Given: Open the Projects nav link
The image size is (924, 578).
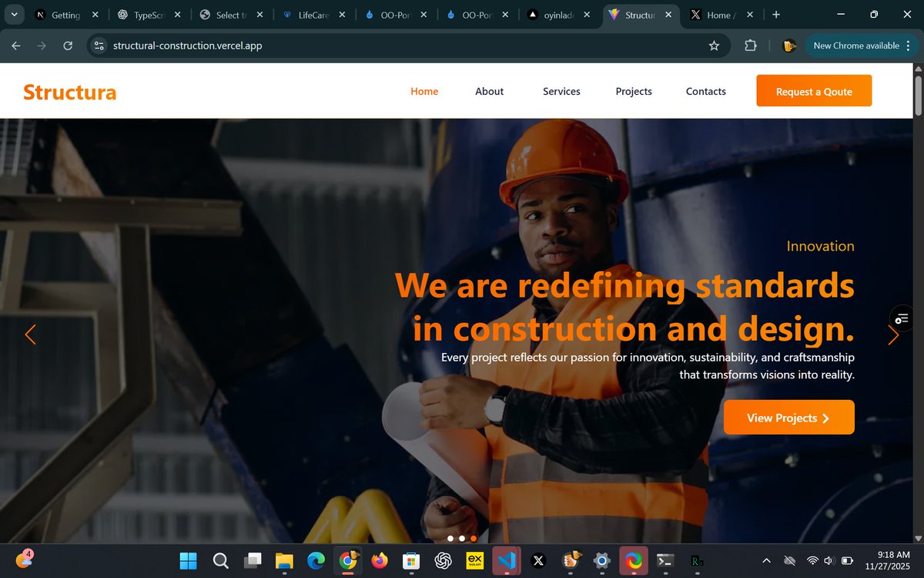Looking at the screenshot, I should coord(634,91).
